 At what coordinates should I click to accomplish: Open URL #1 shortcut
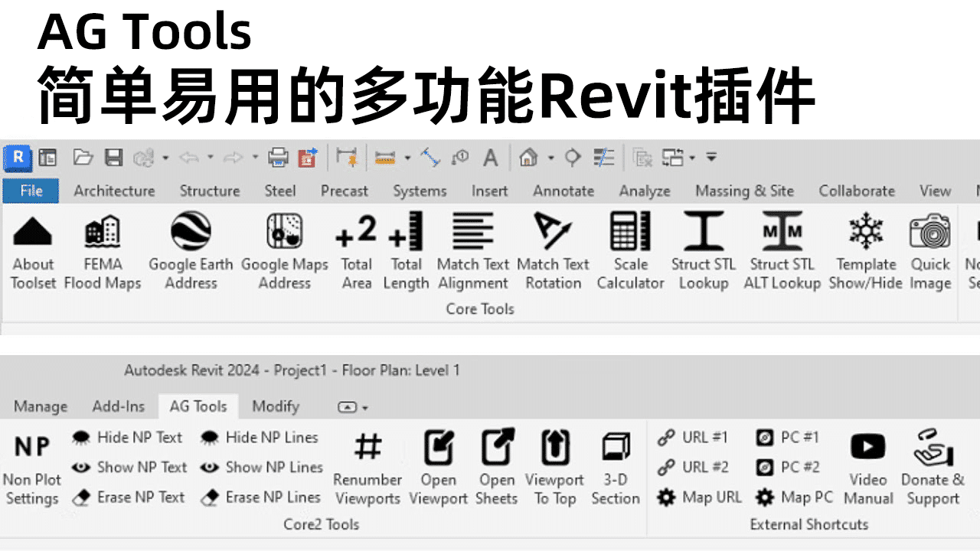[694, 438]
